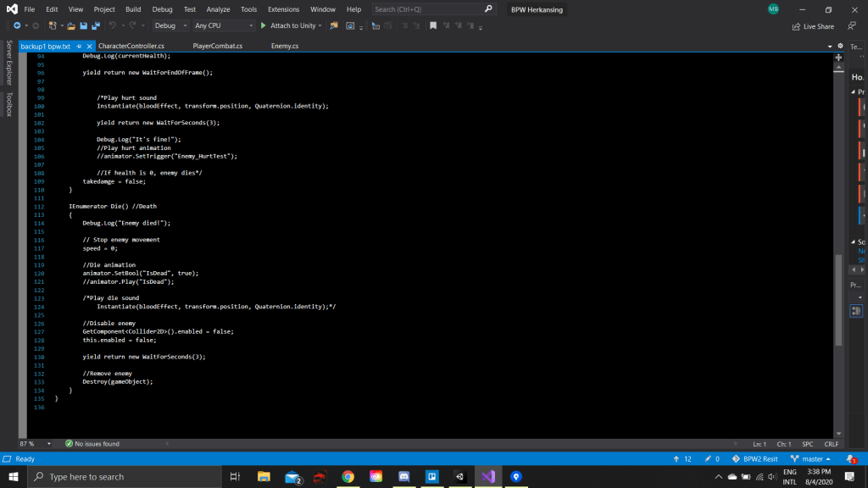This screenshot has width=868, height=488.
Task: Click the Save All toolbar icon
Action: tap(94, 26)
